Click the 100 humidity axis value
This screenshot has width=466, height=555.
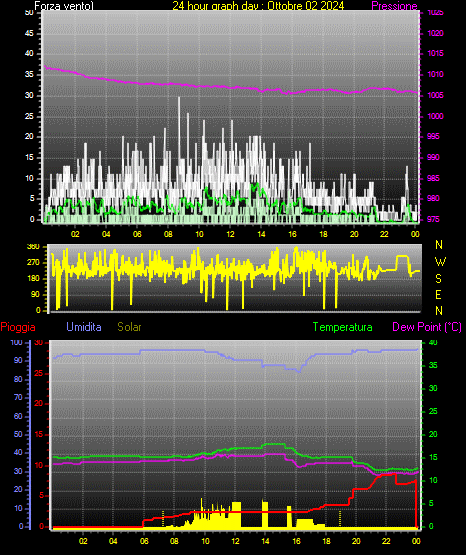click(16, 343)
